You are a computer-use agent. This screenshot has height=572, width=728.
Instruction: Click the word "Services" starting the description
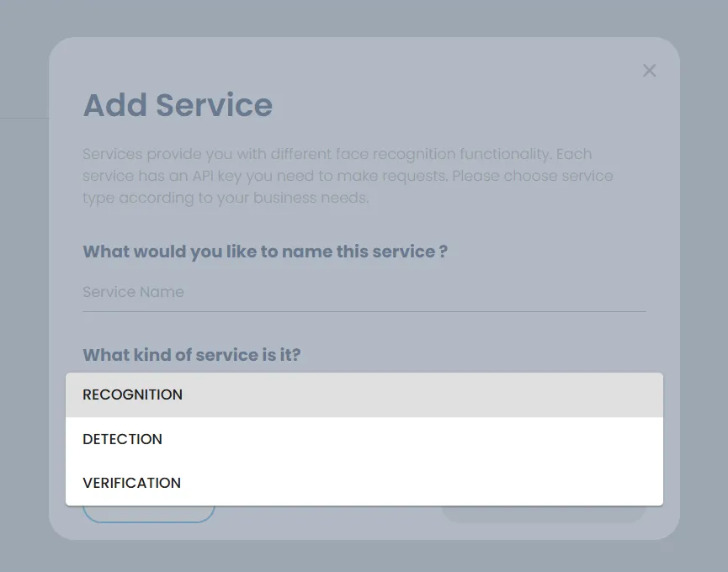[x=112, y=154]
